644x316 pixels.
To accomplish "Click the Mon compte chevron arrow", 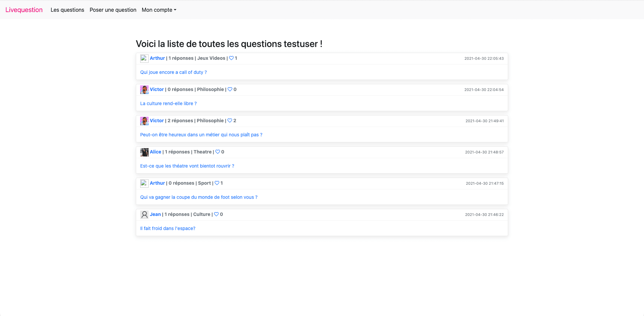I will [x=175, y=10].
